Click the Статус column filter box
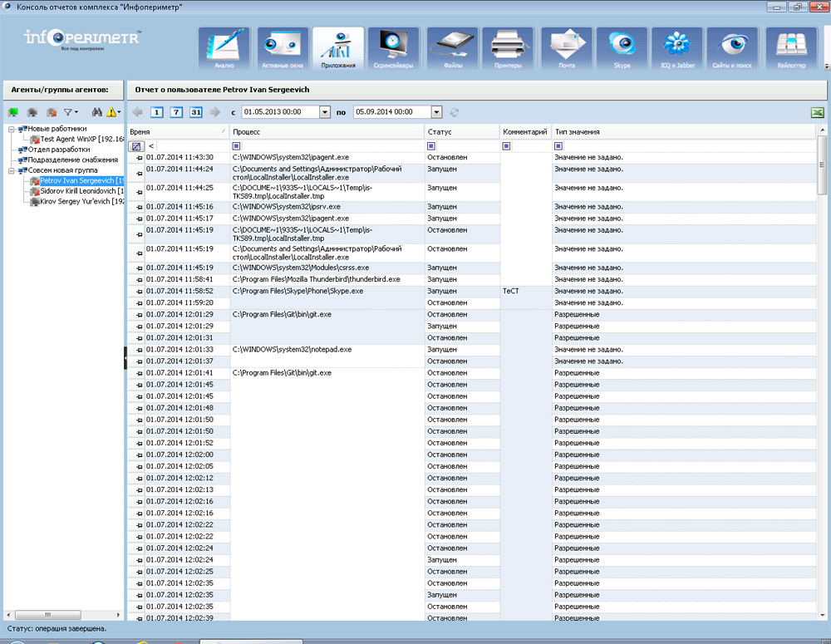Viewport: 831px width, 644px height. [431, 146]
